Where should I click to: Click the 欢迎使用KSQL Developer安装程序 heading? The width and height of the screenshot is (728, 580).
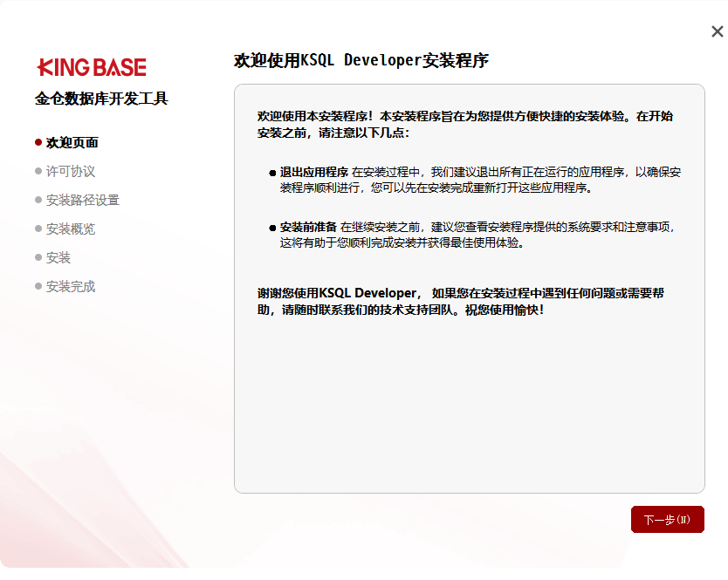[x=361, y=60]
